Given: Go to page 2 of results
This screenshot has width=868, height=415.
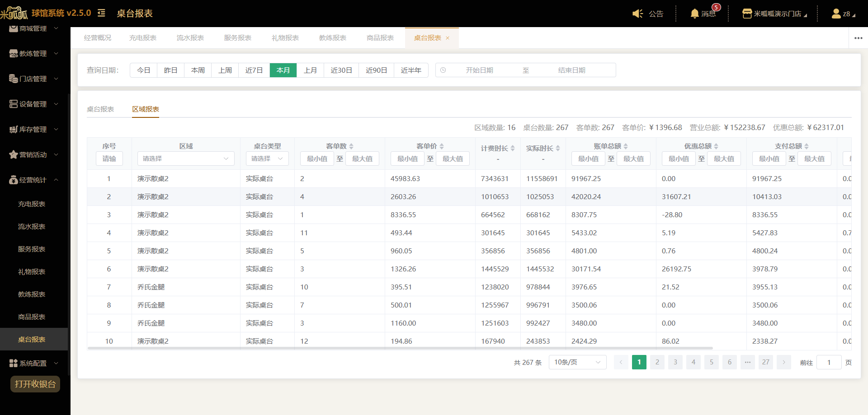Looking at the screenshot, I should [657, 362].
